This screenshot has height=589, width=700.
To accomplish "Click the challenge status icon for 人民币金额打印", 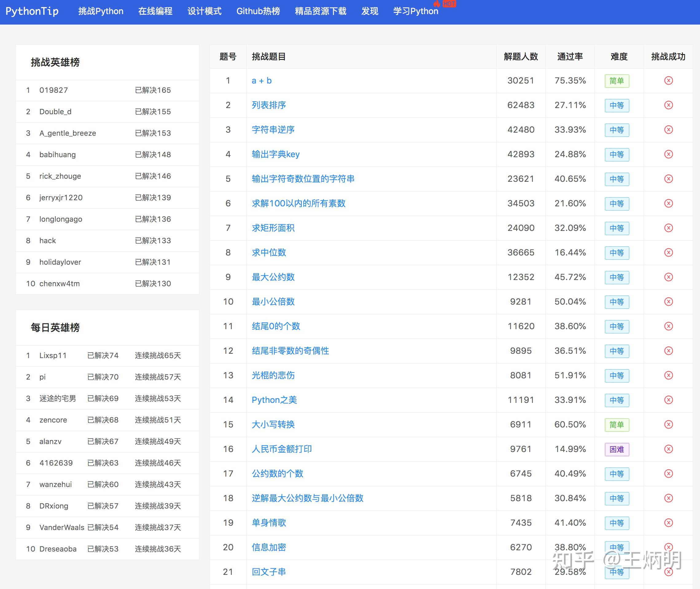I will click(668, 449).
